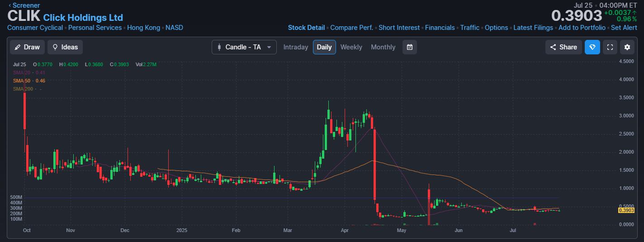Click the Add to Portfolio link
Image resolution: width=644 pixels, height=242 pixels.
click(x=582, y=28)
